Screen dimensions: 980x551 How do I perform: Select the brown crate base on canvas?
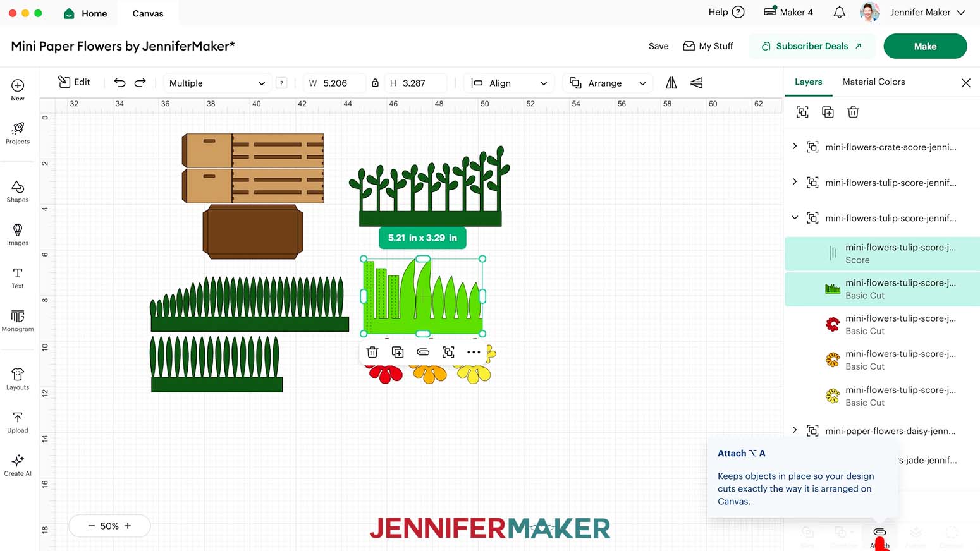coord(253,231)
